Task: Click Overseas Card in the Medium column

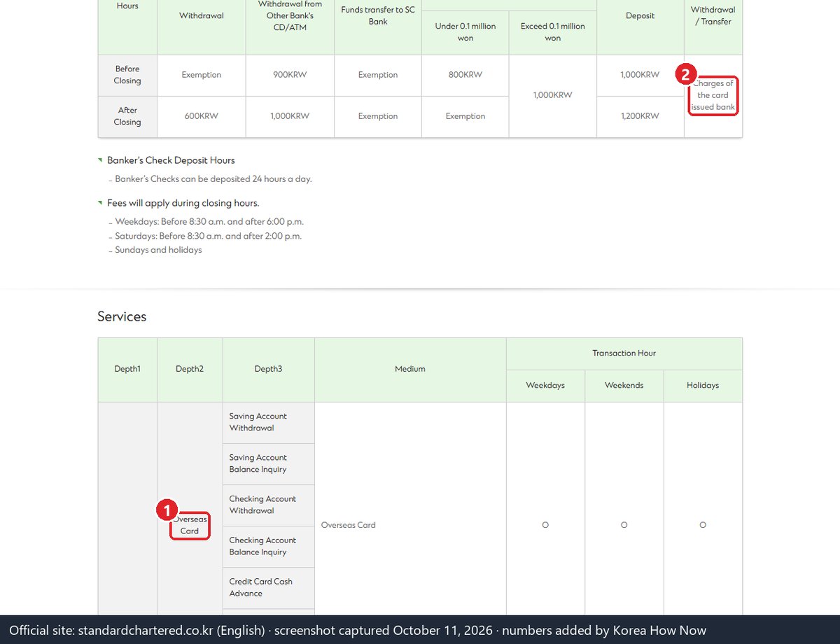Action: pyautogui.click(x=348, y=525)
